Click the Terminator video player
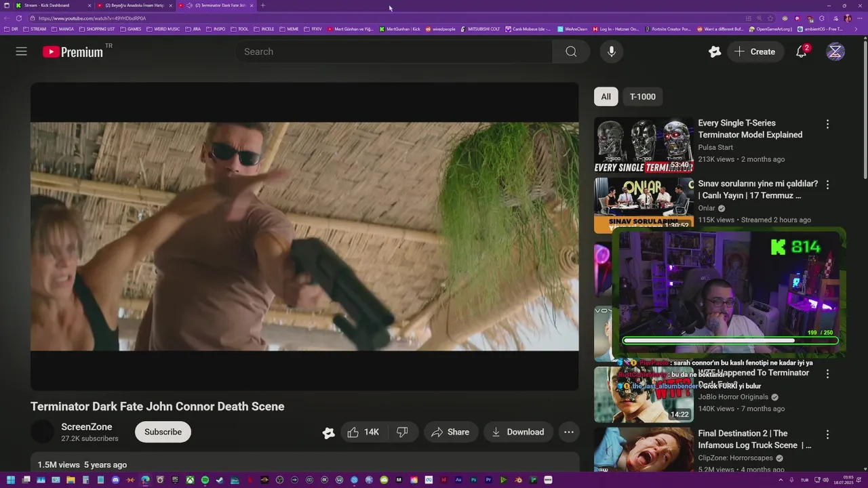 pos(304,237)
